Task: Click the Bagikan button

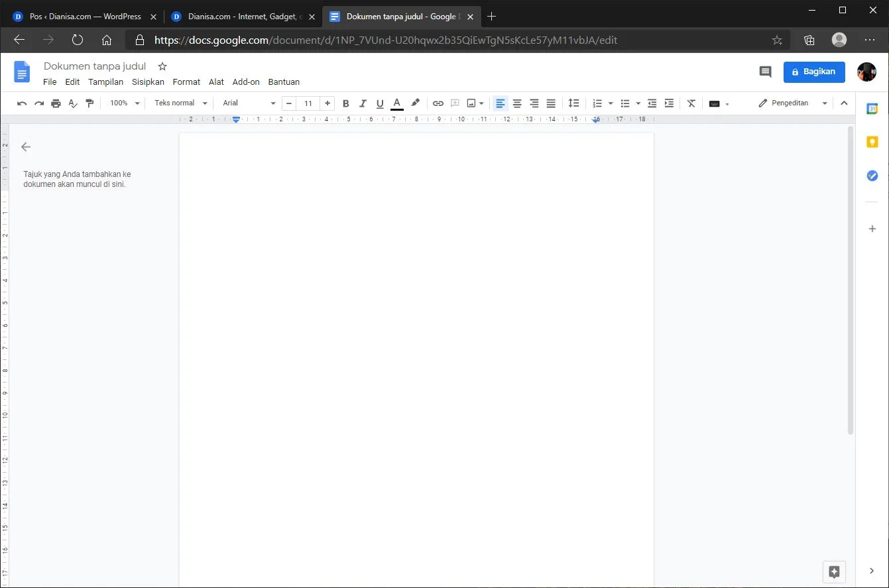Action: (814, 72)
